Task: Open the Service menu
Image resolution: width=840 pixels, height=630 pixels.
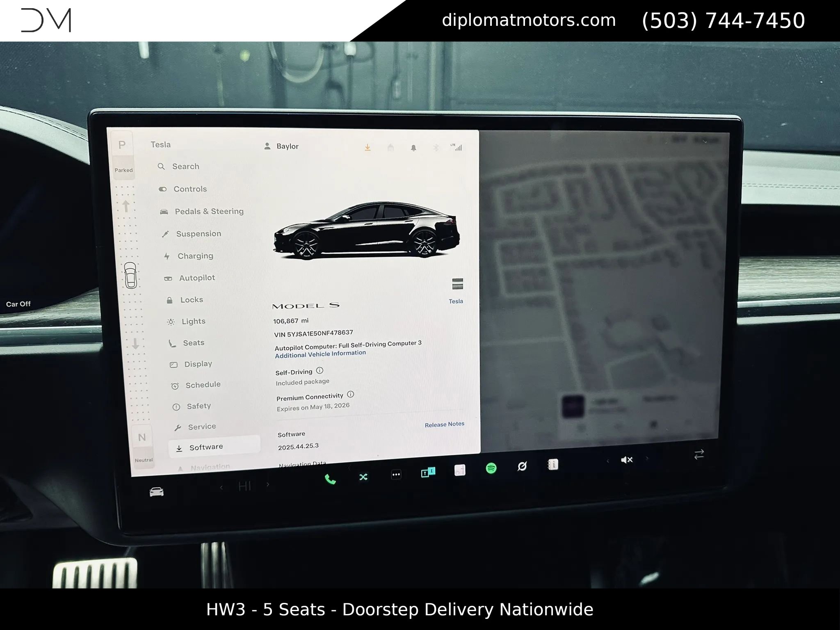Action: [195, 427]
